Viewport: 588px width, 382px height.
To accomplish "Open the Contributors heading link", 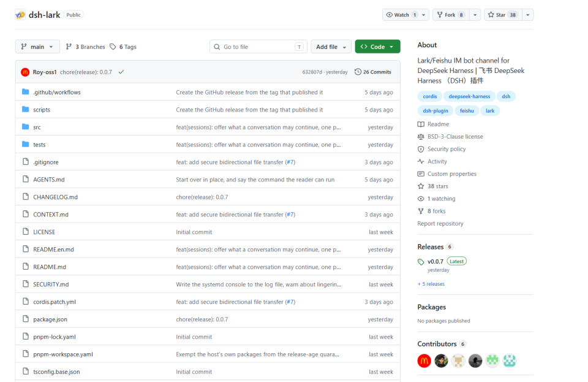I will click(x=437, y=344).
